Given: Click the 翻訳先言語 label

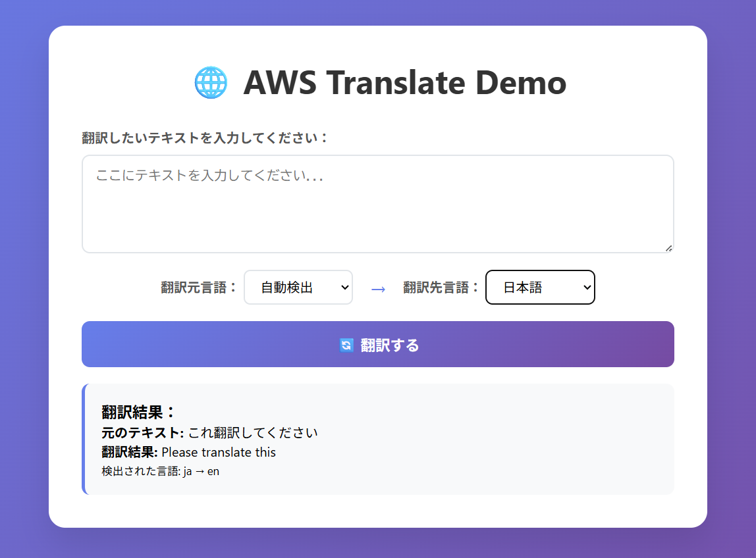Looking at the screenshot, I should click(441, 288).
